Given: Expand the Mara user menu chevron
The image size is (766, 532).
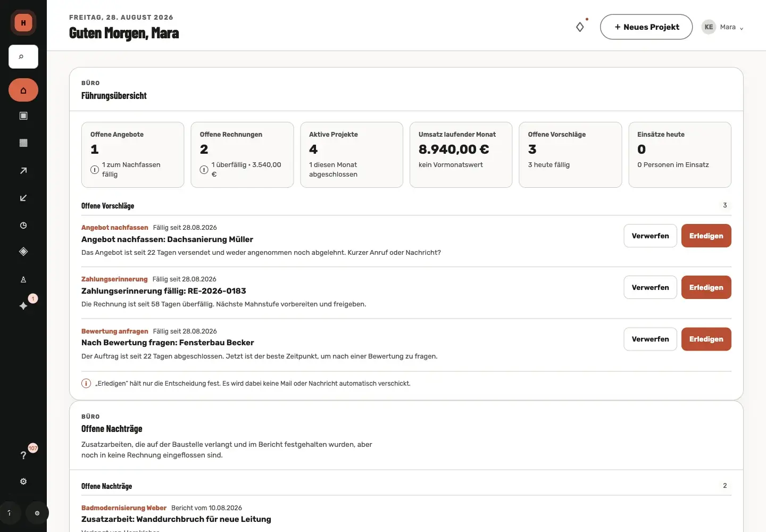Looking at the screenshot, I should [x=742, y=28].
